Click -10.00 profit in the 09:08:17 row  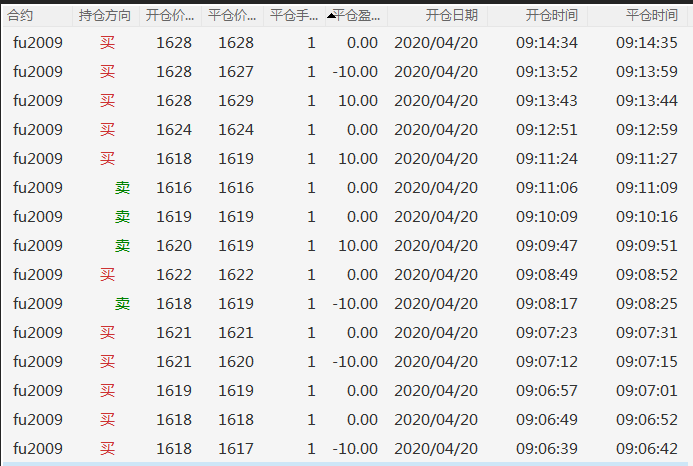click(355, 304)
